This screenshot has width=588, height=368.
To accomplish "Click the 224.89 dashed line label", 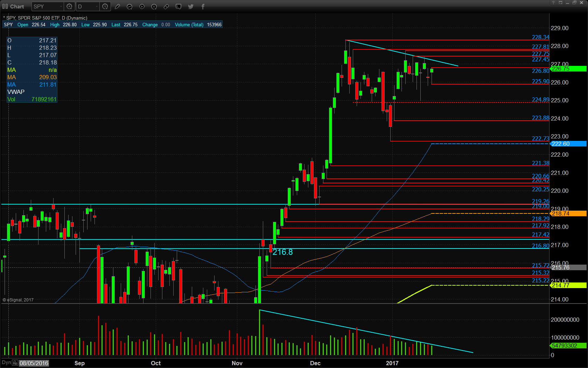I will pos(540,100).
